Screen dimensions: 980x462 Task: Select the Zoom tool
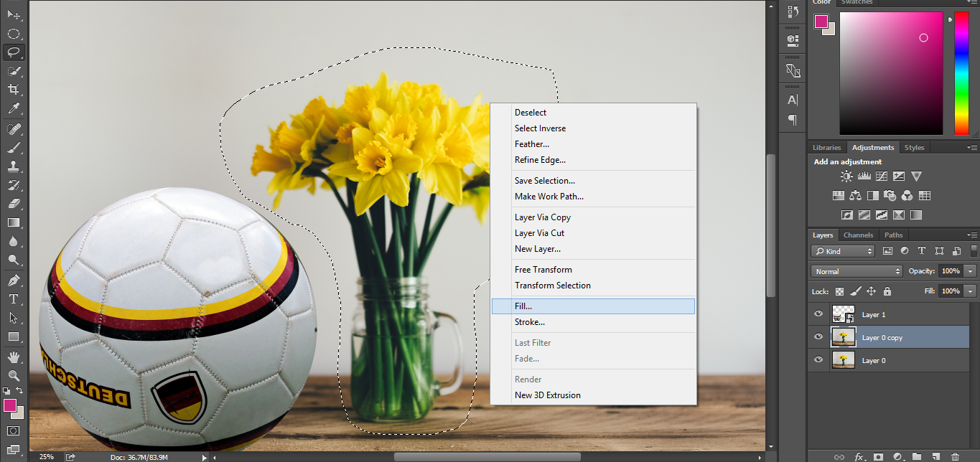pos(14,376)
